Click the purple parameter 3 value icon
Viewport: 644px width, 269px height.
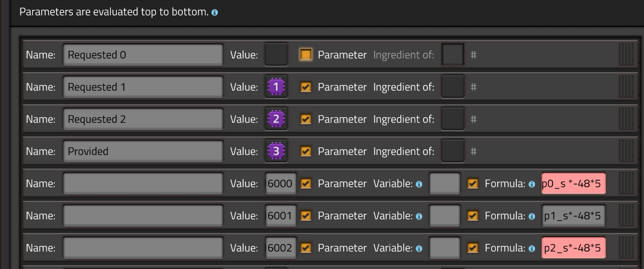click(x=276, y=151)
